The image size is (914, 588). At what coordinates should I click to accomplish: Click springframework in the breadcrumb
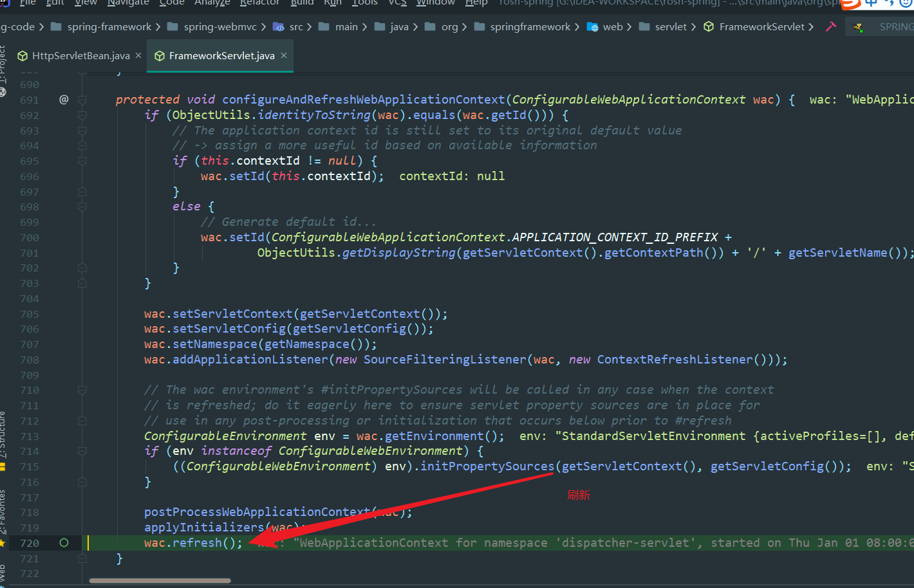[x=530, y=26]
